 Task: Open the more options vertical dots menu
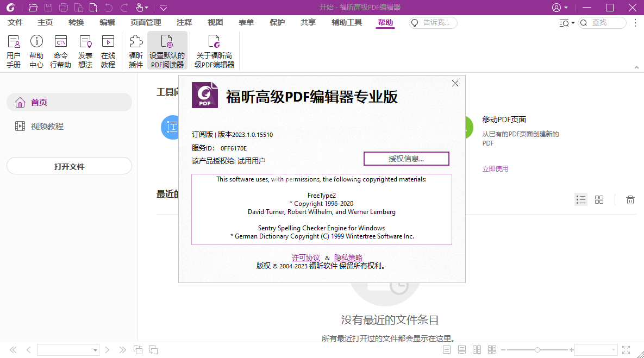(635, 23)
